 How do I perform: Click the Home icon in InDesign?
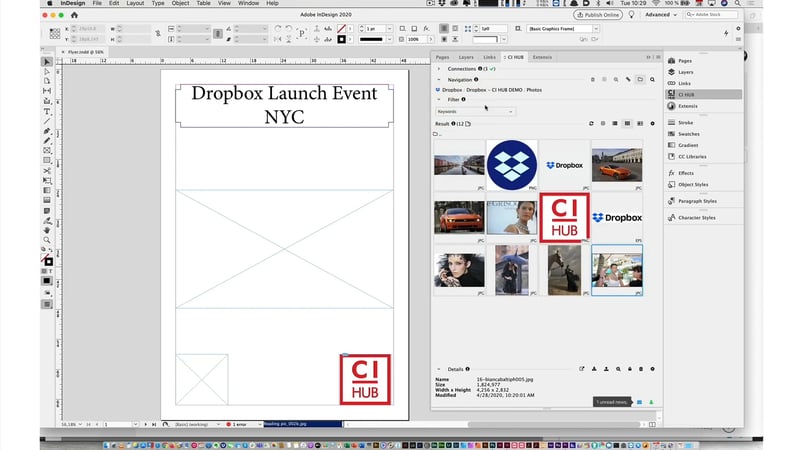pos(74,15)
